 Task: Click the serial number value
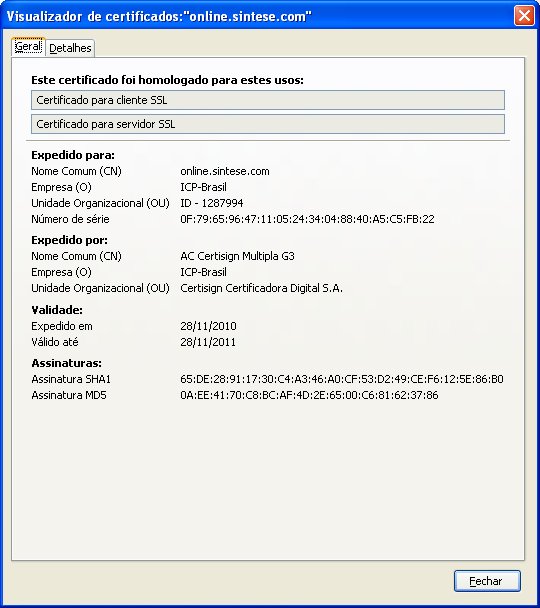[x=307, y=219]
